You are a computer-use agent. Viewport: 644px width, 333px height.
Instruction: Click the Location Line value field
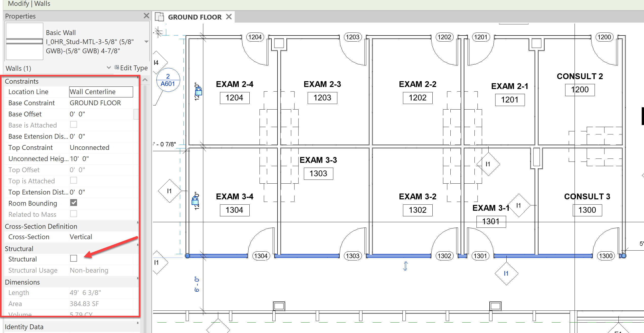101,92
